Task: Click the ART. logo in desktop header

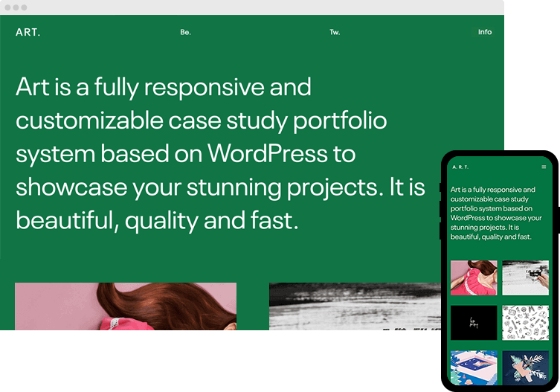Action: (x=28, y=32)
